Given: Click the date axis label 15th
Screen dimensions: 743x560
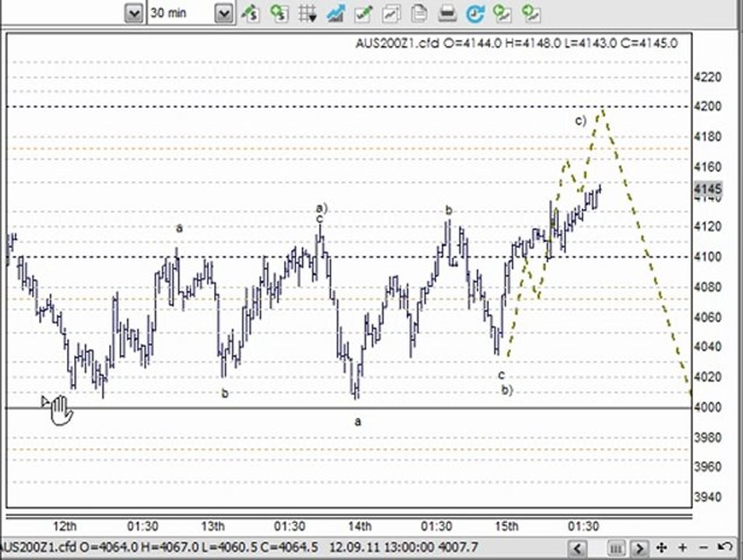Looking at the screenshot, I should [x=506, y=526].
